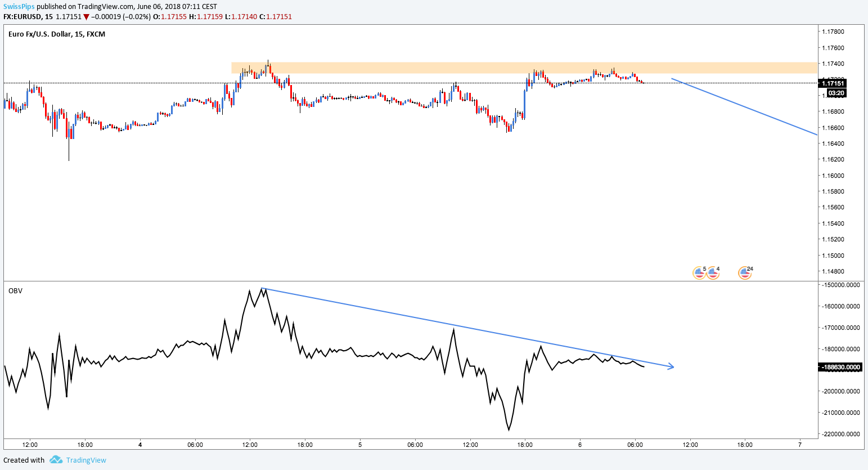Click the current price label 1.17151

pos(833,83)
